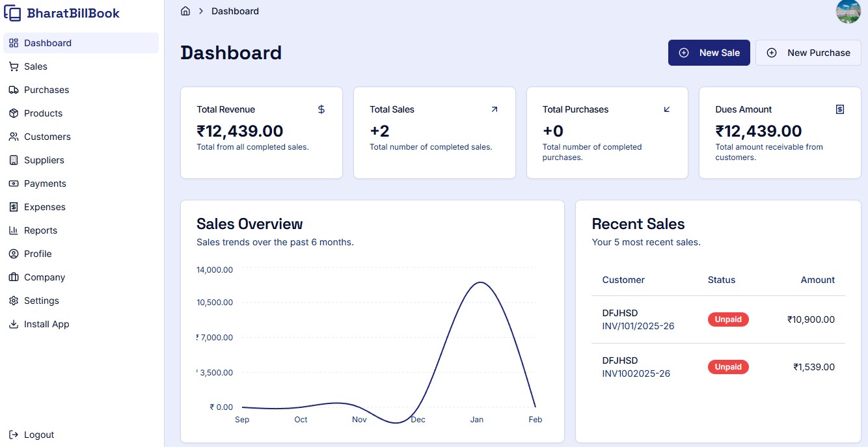Select the home icon in the breadcrumb
Viewport: 868px width, 447px height.
click(x=185, y=10)
